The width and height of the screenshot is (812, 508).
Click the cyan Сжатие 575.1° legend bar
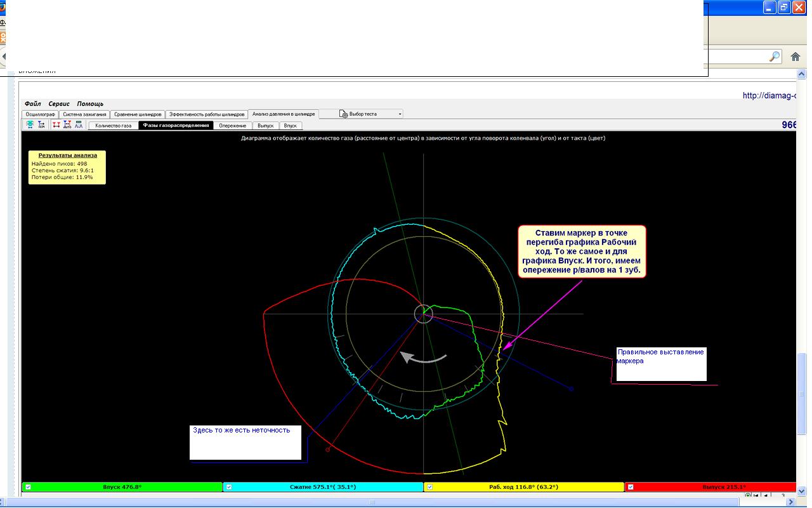pos(324,487)
